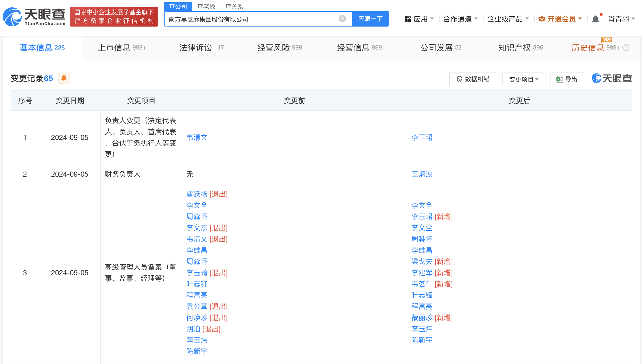Click the 天眼查 watermark logo above the table
The image size is (642, 364).
pyautogui.click(x=612, y=78)
